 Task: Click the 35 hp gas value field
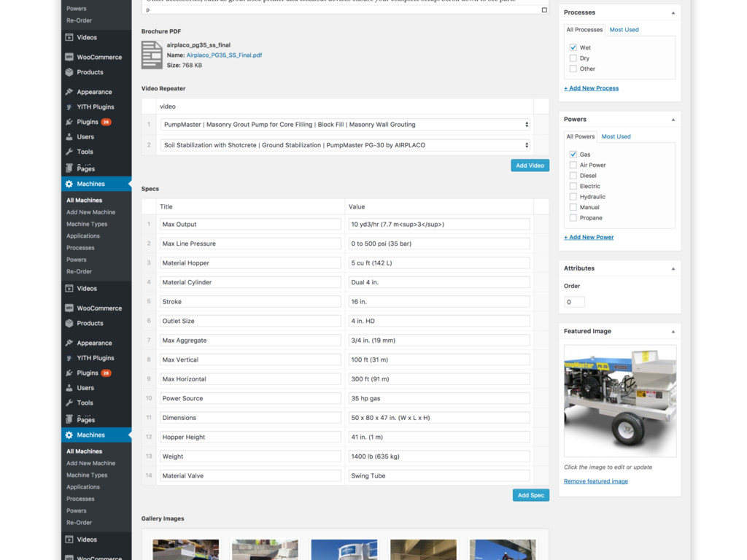click(x=438, y=399)
